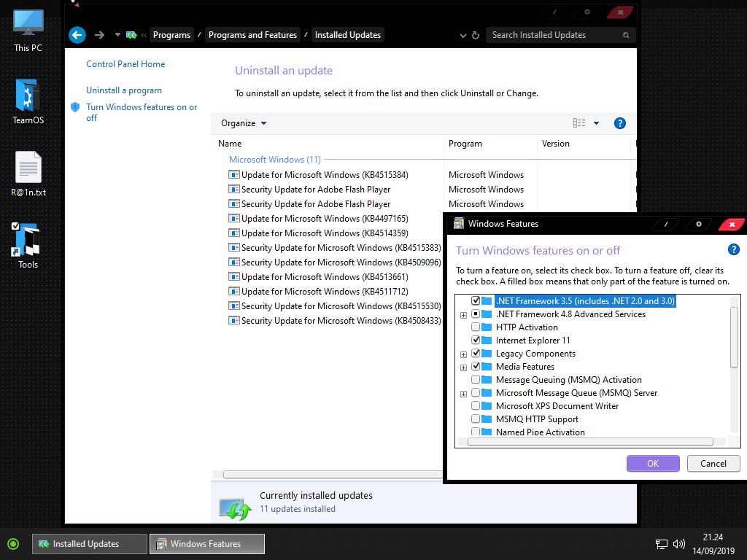Toggle Legacy Components checkbox
The height and width of the screenshot is (560, 747).
click(x=476, y=354)
